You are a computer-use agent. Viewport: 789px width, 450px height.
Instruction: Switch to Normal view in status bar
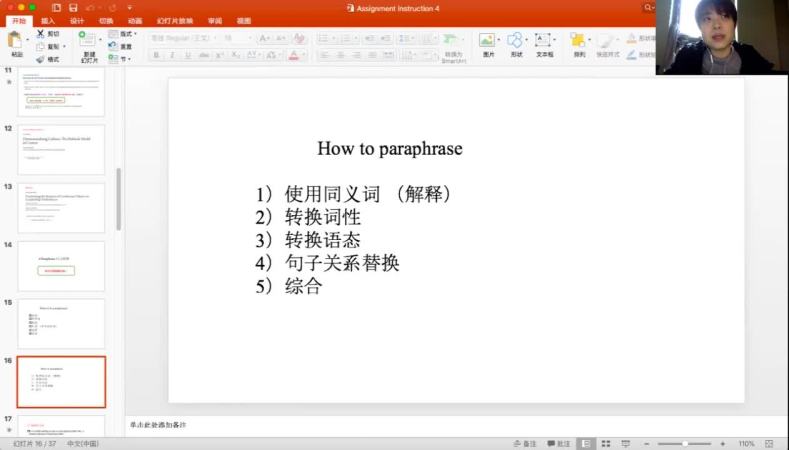point(586,443)
